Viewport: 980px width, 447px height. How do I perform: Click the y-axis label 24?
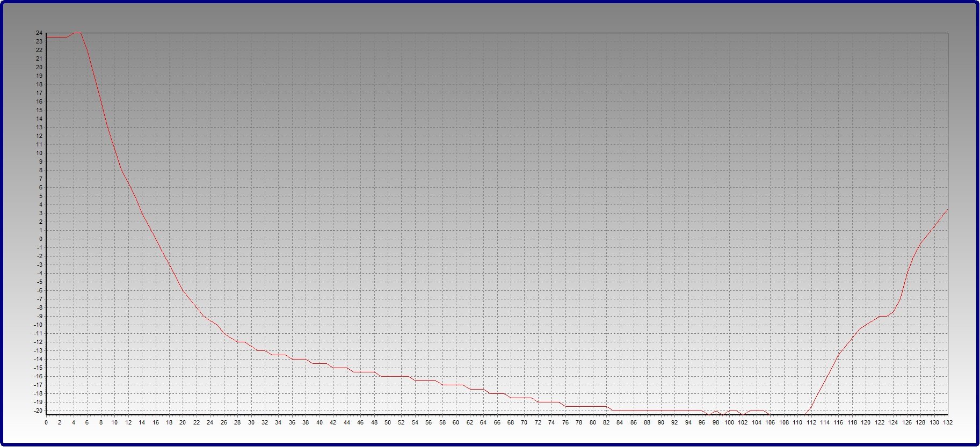tap(39, 33)
